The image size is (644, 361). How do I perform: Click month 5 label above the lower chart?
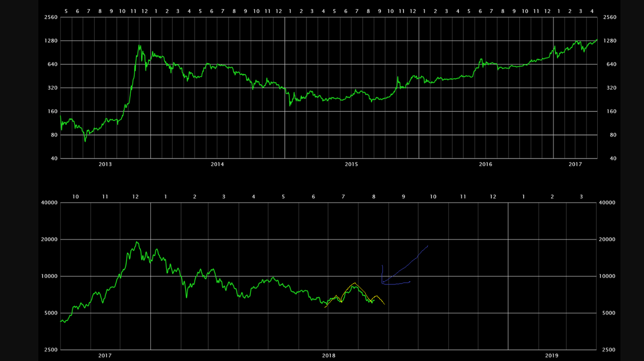coord(283,196)
